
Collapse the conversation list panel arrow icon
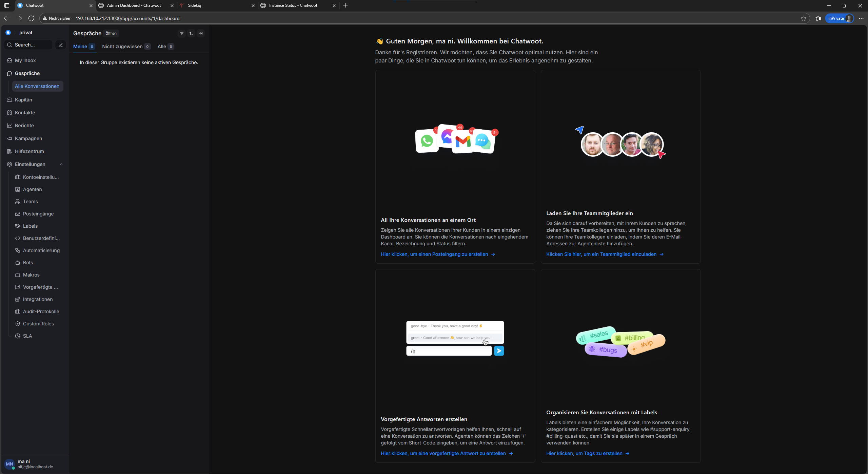coord(201,33)
